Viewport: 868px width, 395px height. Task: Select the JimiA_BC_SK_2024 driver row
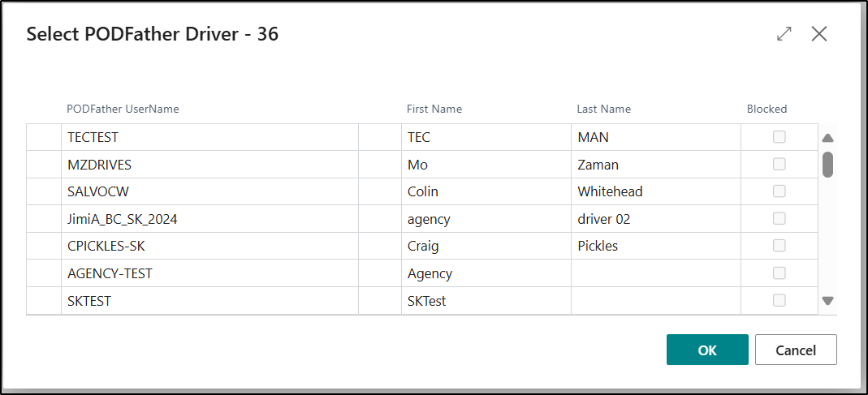422,218
